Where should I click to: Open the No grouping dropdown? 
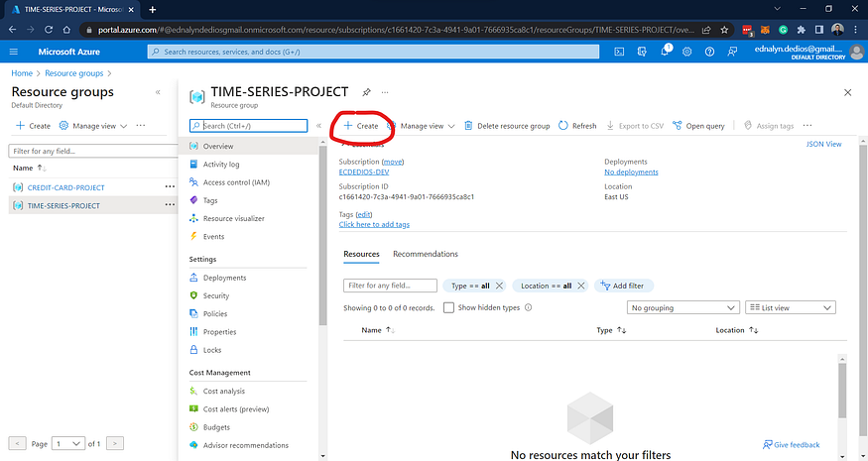tap(683, 307)
